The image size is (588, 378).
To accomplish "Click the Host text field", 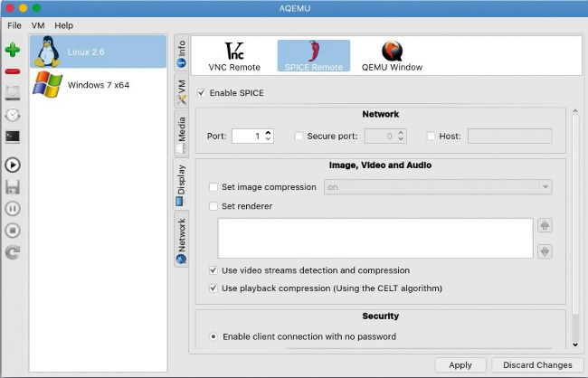I will tap(509, 137).
